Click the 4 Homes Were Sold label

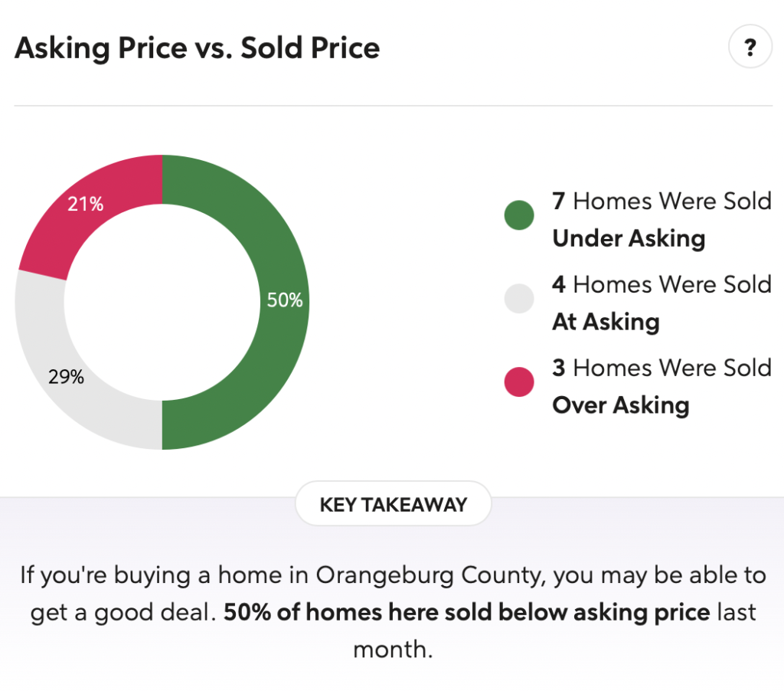[x=662, y=285]
